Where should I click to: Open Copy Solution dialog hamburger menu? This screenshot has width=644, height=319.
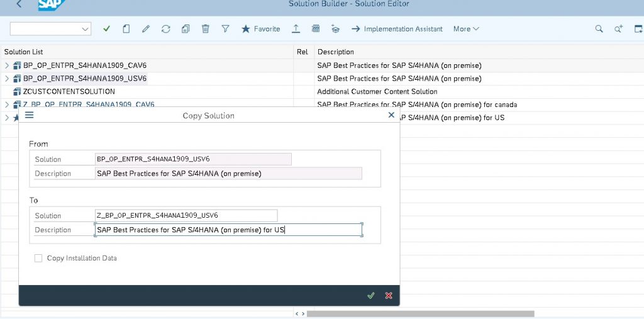pyautogui.click(x=29, y=115)
